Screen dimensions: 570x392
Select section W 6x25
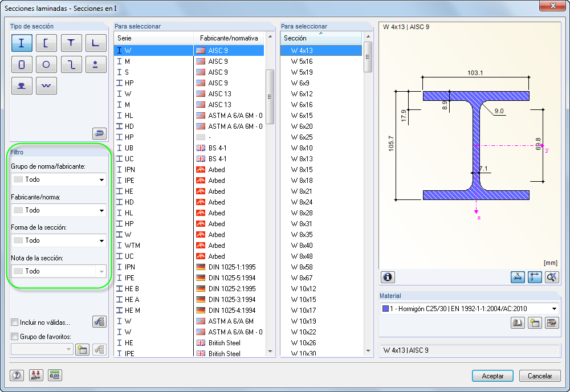pos(321,137)
